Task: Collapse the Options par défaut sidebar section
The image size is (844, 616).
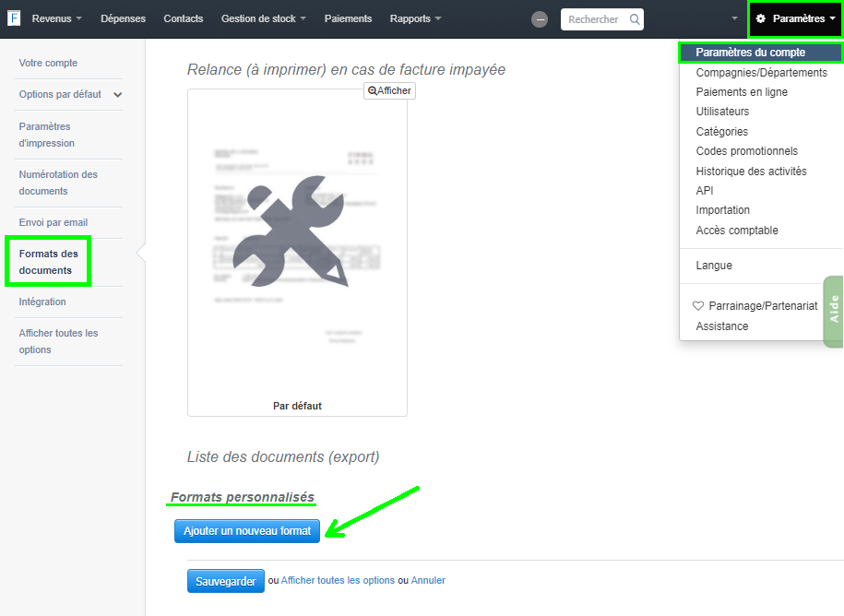Action: pyautogui.click(x=117, y=94)
